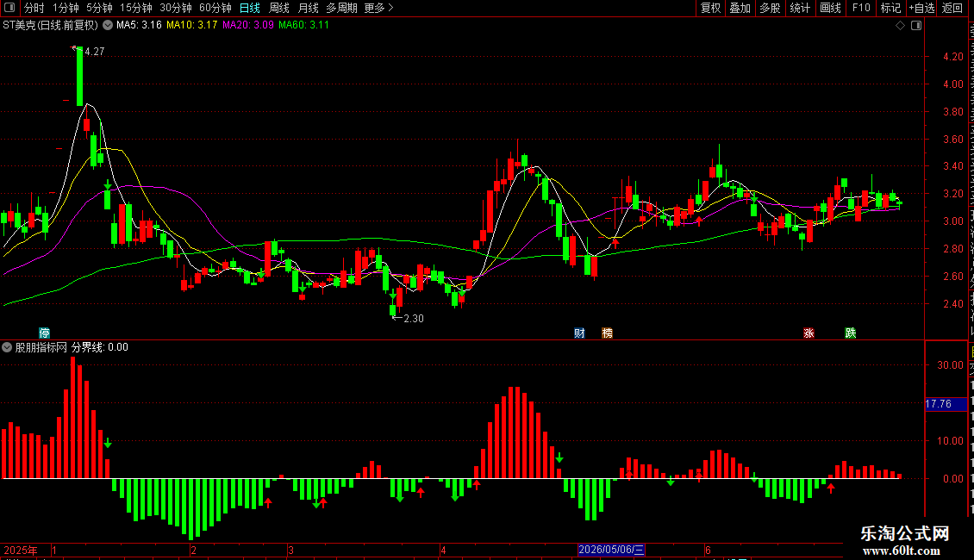Click the 2025年 year label on the timeline
This screenshot has width=974, height=560.
[x=21, y=551]
